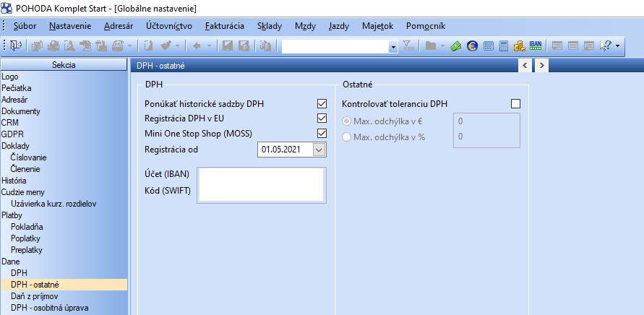Click the back arrow toolbar icon
The image size is (644, 315).
pyautogui.click(x=197, y=46)
